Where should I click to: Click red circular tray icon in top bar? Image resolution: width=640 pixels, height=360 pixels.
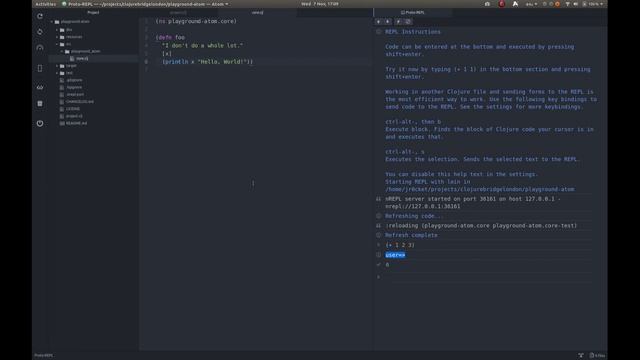pos(502,4)
